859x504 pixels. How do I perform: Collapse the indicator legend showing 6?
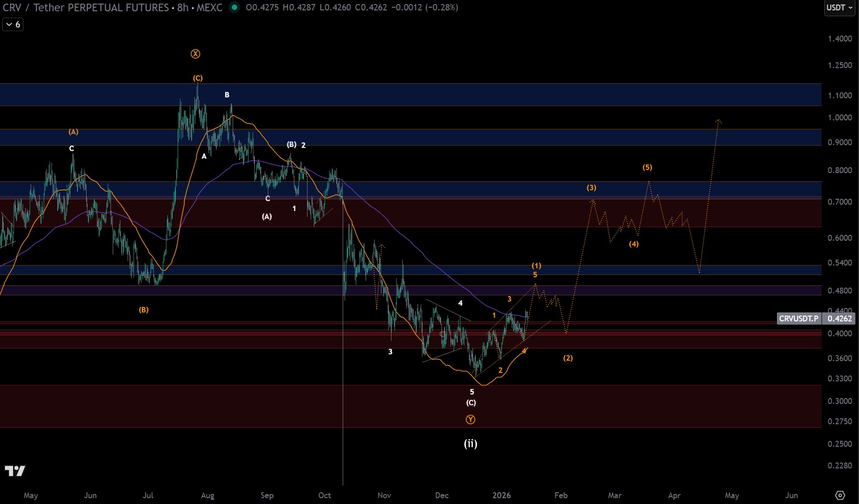[13, 24]
